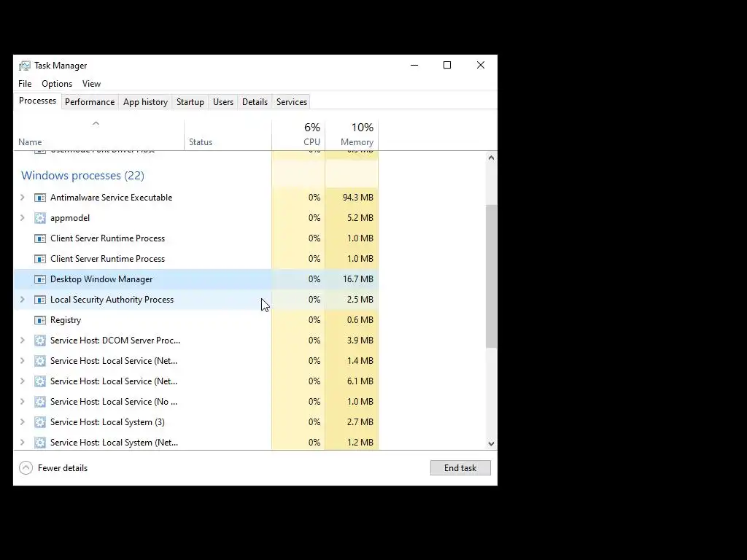Click the 3.9 MB memory value
747x560 pixels.
coord(360,341)
